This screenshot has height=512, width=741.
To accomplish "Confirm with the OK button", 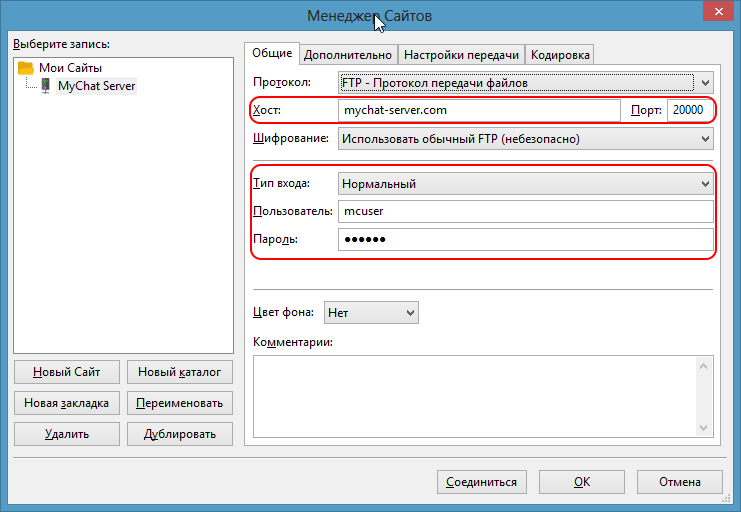I will (582, 482).
